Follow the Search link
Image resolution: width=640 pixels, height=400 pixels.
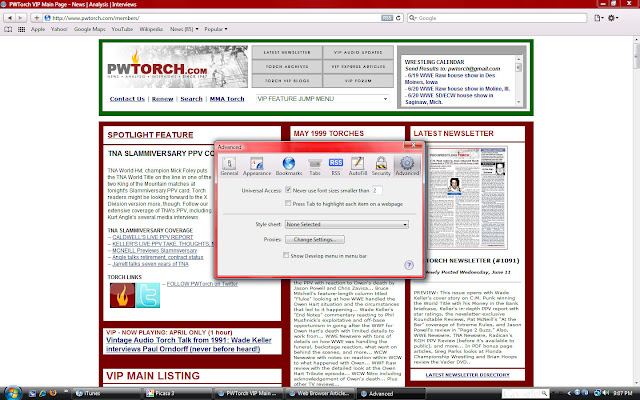[x=191, y=99]
